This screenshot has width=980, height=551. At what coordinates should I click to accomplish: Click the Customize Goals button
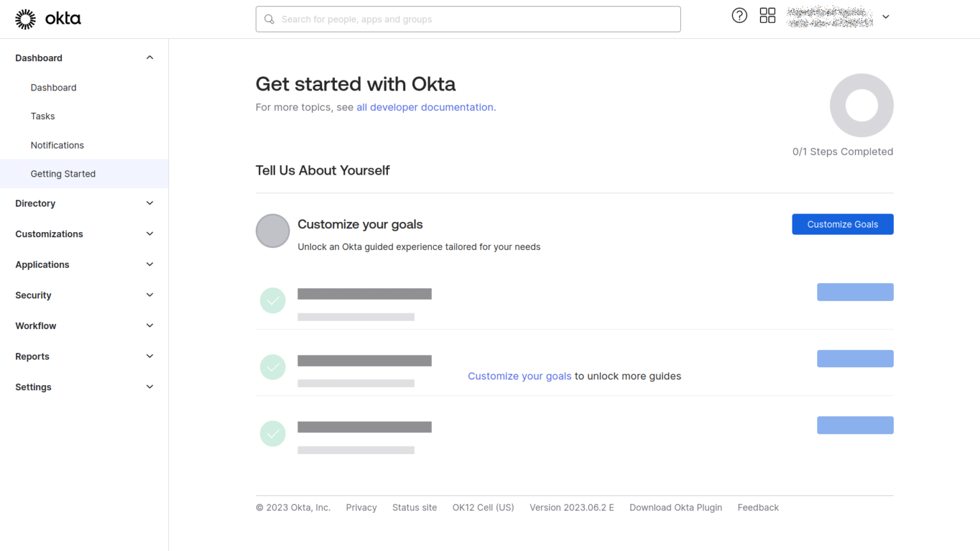coord(842,224)
